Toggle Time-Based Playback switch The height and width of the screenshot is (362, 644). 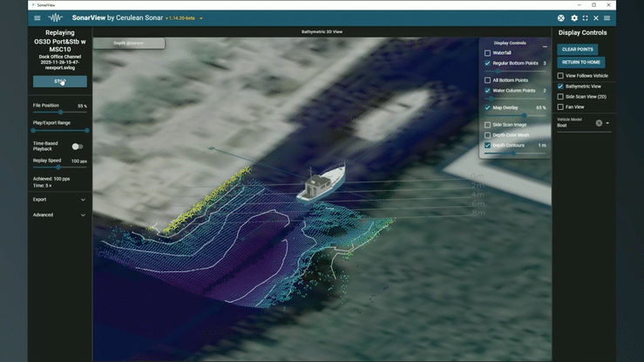click(78, 147)
